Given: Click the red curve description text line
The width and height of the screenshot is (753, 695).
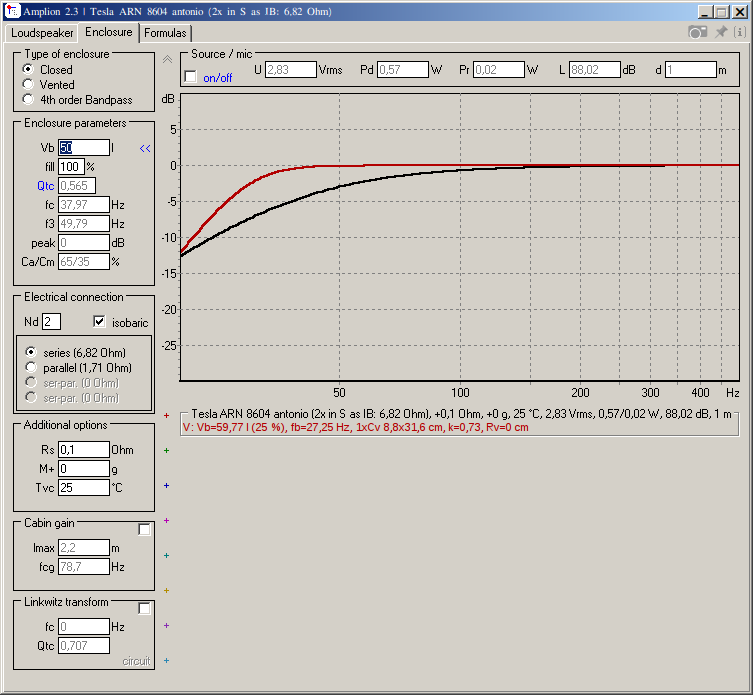Looking at the screenshot, I should pyautogui.click(x=355, y=427).
